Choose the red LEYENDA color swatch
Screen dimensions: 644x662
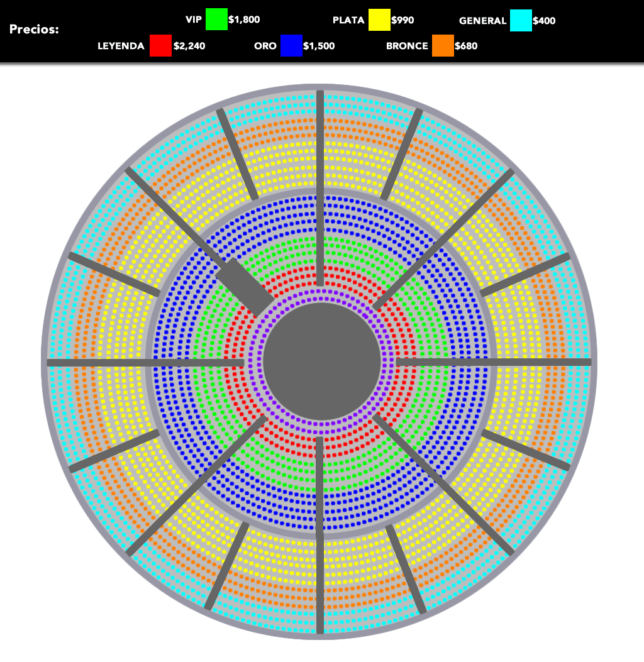tap(160, 46)
